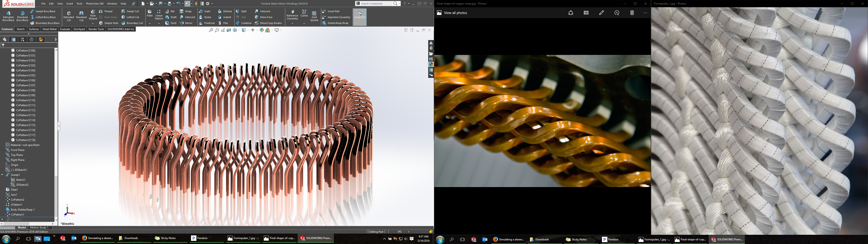Toggle the Instant3D button on or off
The image size is (868, 244).
point(359,17)
